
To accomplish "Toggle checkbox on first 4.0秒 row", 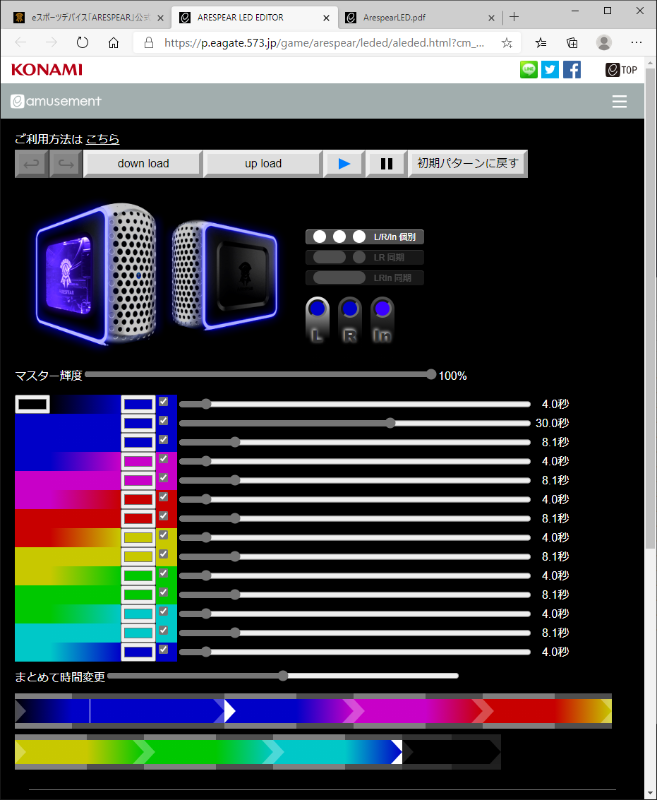I will tap(163, 402).
